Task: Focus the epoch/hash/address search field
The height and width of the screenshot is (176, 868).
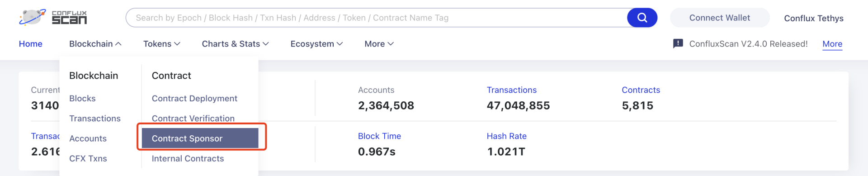Action: pyautogui.click(x=376, y=18)
